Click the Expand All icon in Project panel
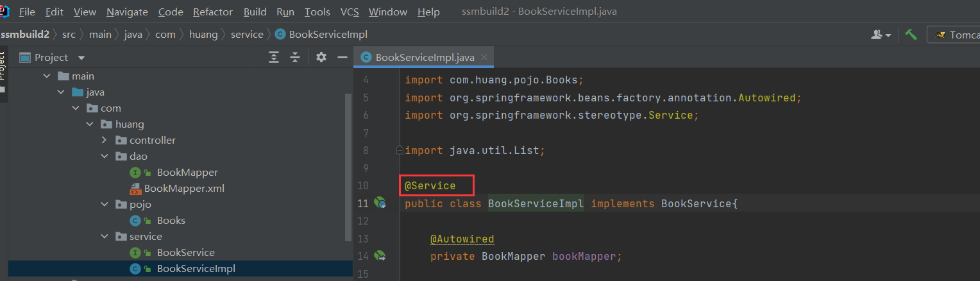The width and height of the screenshot is (980, 281). (x=274, y=57)
